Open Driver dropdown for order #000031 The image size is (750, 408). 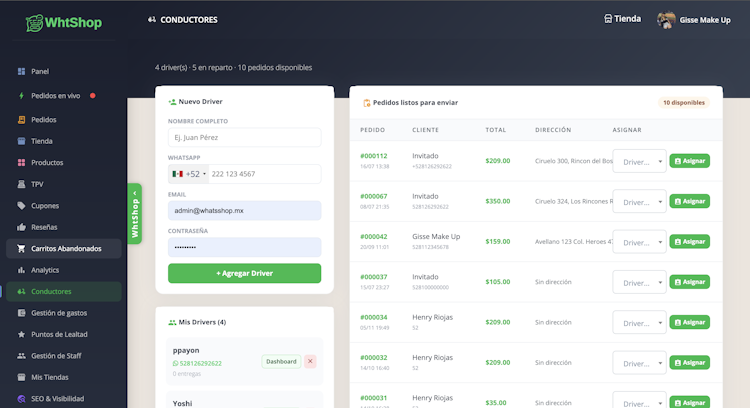(639, 402)
